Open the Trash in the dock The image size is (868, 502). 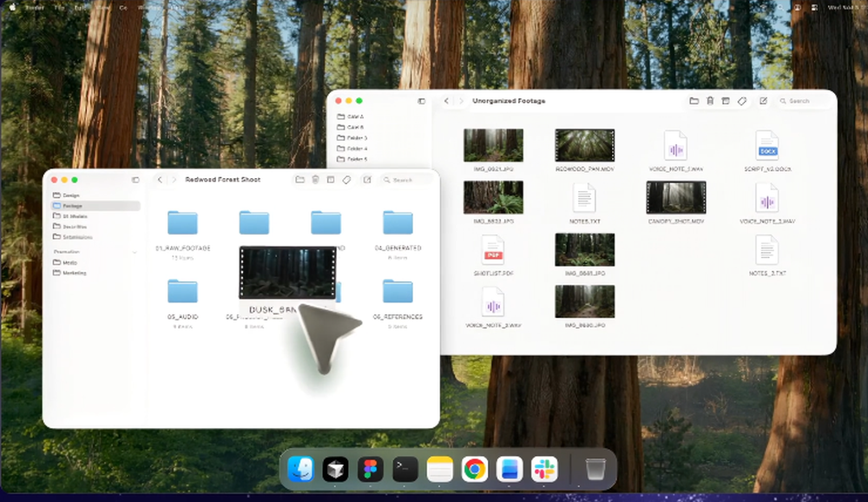point(595,469)
